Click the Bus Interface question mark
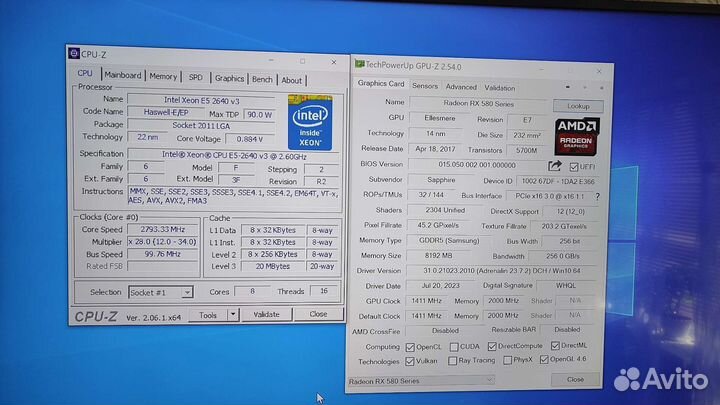The width and height of the screenshot is (720, 405). (x=597, y=197)
